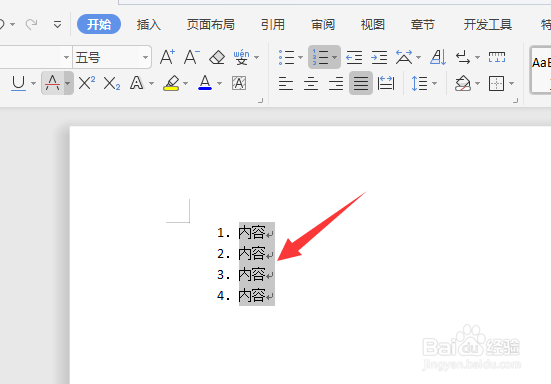The width and height of the screenshot is (551, 384).
Task: Switch to the 视图 tab
Action: (372, 24)
